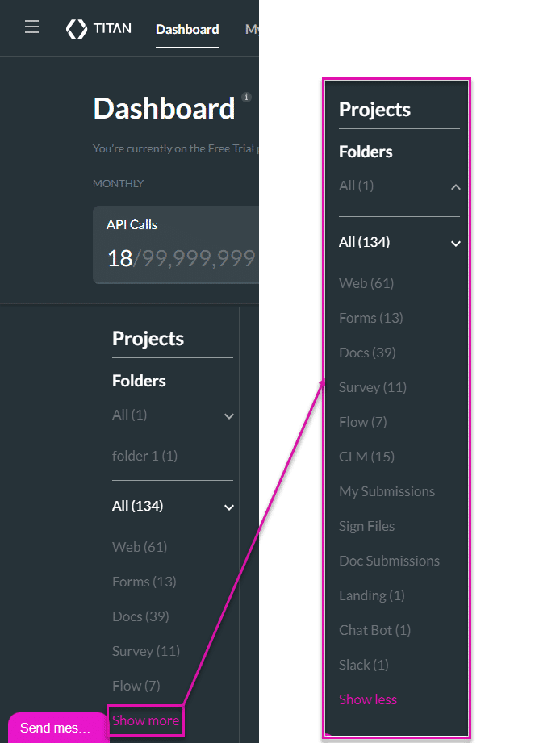Select Chat Bot (1) category
Image resolution: width=560 pixels, height=743 pixels.
(x=374, y=630)
